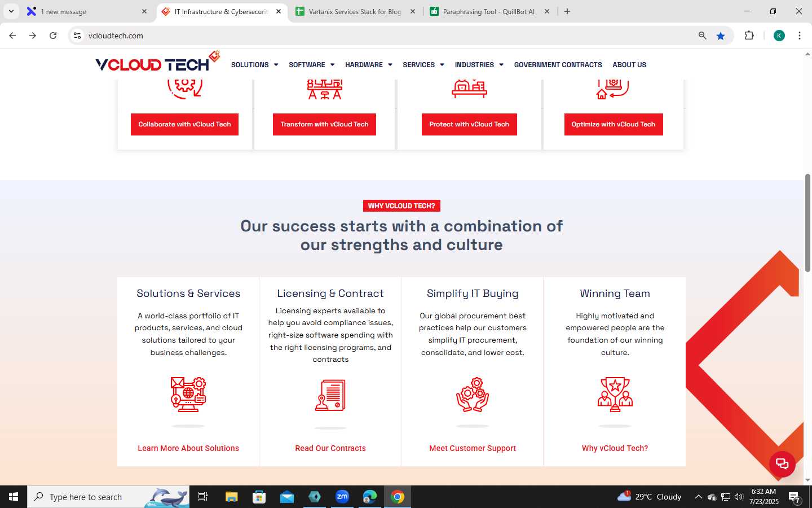This screenshot has height=508, width=812.
Task: Click the vCloud Tech logo
Action: tap(157, 62)
